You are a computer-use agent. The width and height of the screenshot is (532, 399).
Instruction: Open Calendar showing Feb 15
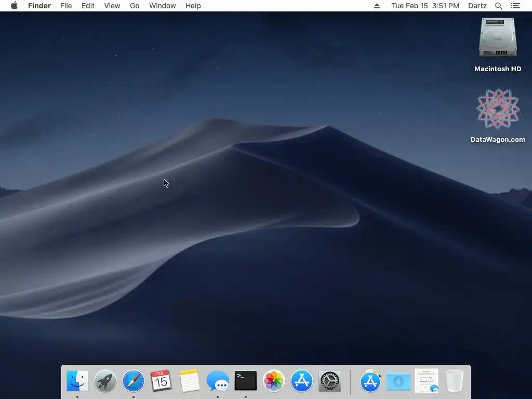(161, 381)
